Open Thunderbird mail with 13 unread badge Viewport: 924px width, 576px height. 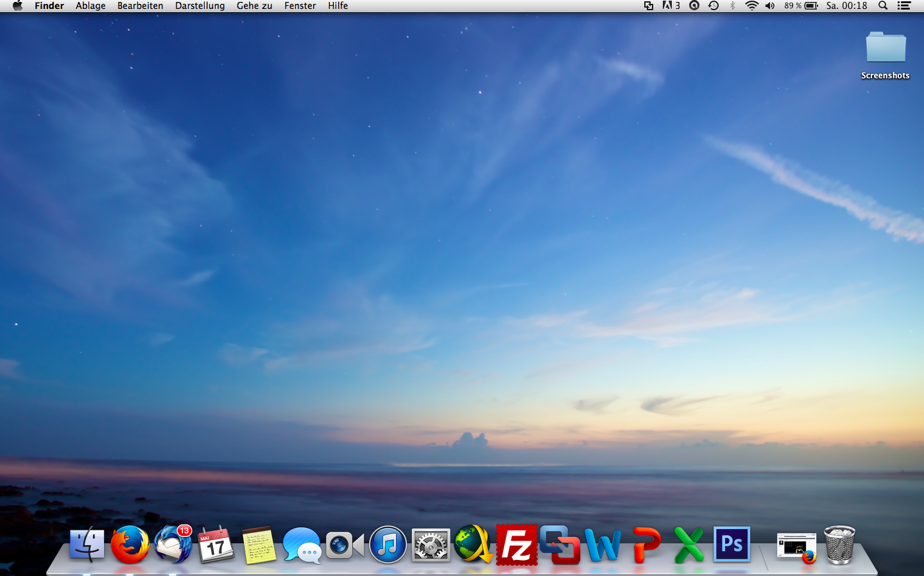pos(173,545)
